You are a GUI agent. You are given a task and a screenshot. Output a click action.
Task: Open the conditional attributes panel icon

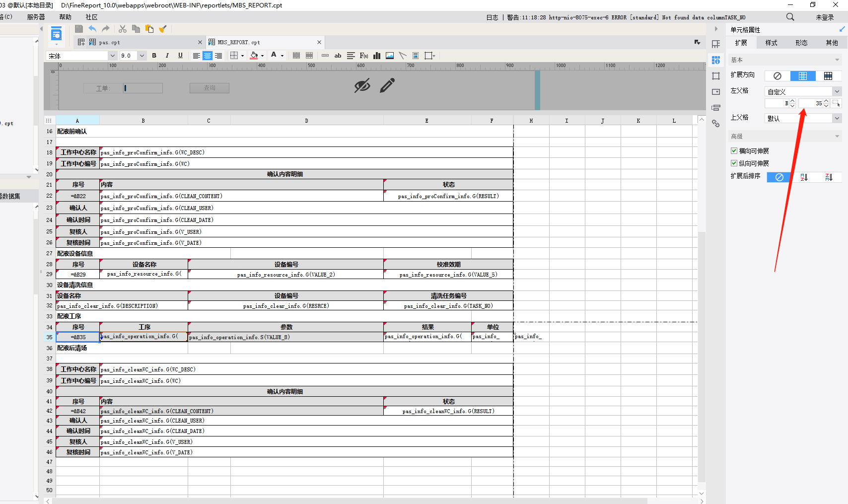click(x=715, y=108)
